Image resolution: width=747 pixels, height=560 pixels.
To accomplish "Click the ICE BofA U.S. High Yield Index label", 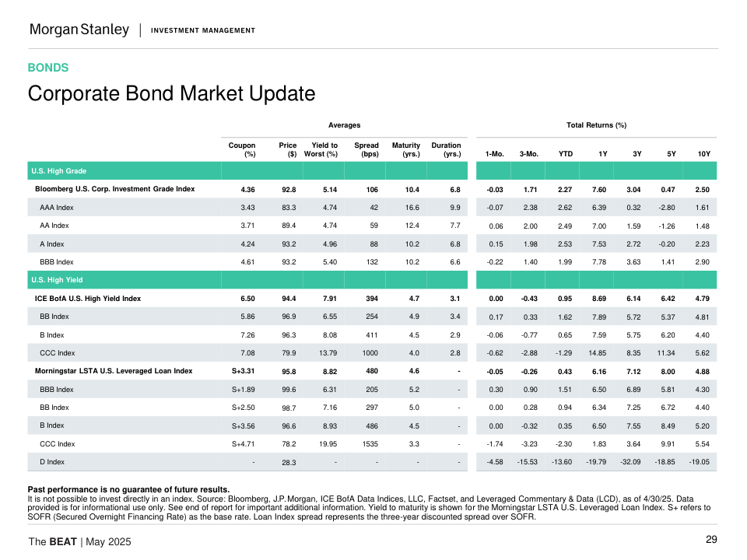I will pyautogui.click(x=88, y=298).
